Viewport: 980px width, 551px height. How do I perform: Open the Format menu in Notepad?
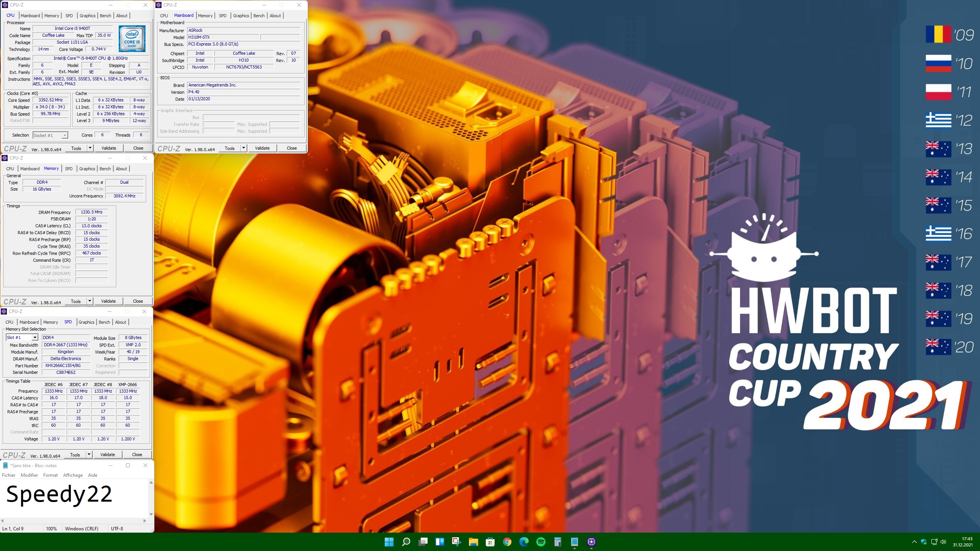(x=51, y=475)
